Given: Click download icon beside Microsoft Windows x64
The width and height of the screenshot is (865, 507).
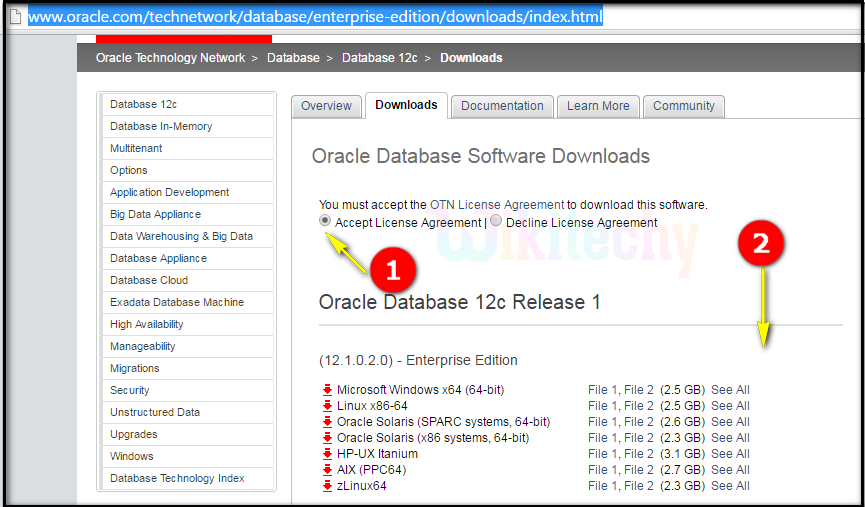Looking at the screenshot, I should pos(327,390).
